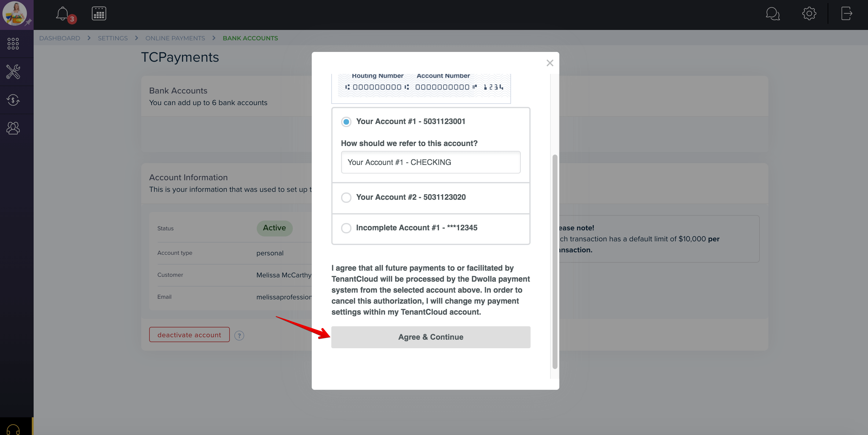Screen dimensions: 868x435
Task: Open the calendar icon in top bar
Action: pos(99,13)
